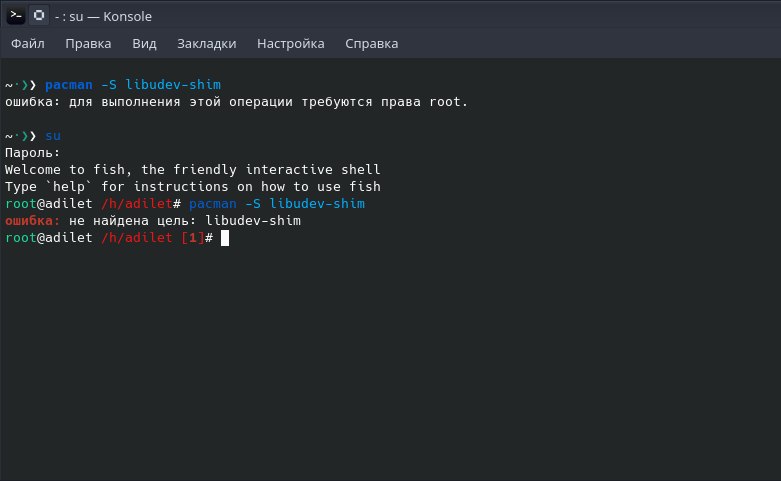Open the Настройка menu
Image resolution: width=781 pixels, height=481 pixels.
pyautogui.click(x=290, y=44)
